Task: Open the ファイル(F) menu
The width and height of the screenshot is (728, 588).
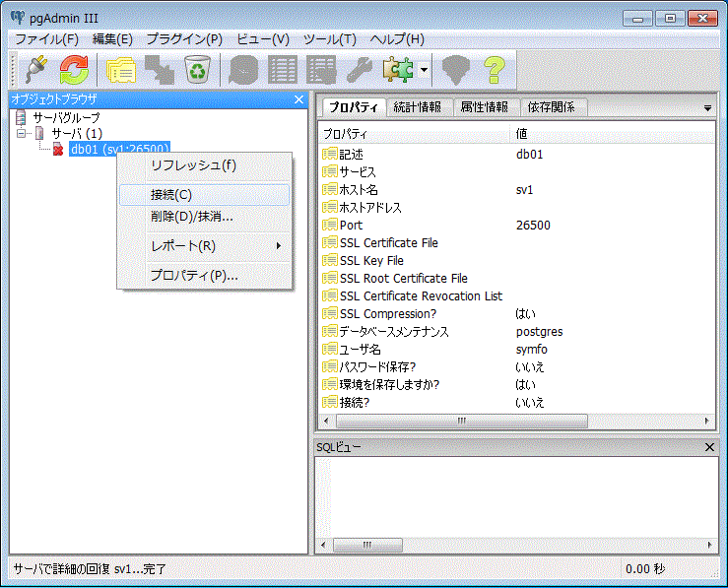Action: pyautogui.click(x=47, y=39)
